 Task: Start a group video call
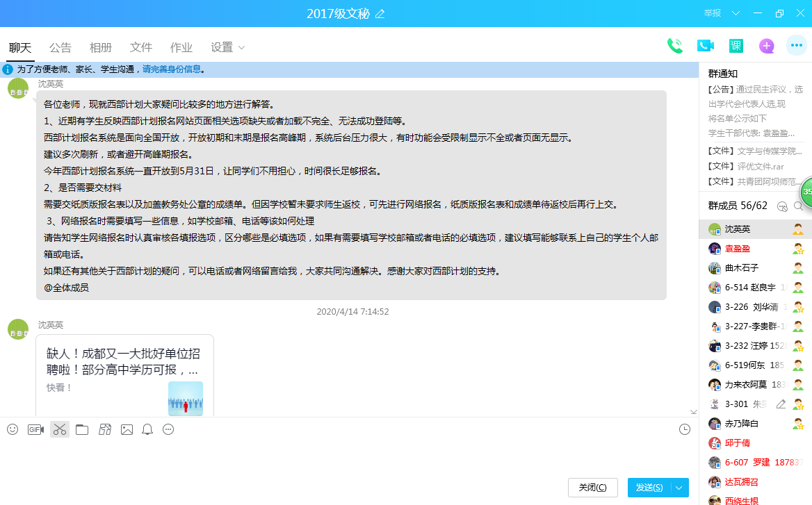(x=706, y=46)
